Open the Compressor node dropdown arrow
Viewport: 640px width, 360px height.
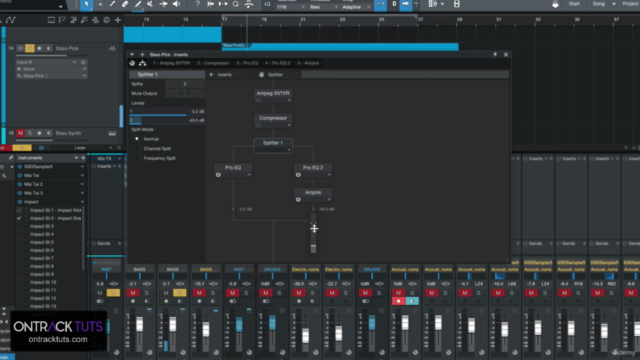tap(289, 125)
